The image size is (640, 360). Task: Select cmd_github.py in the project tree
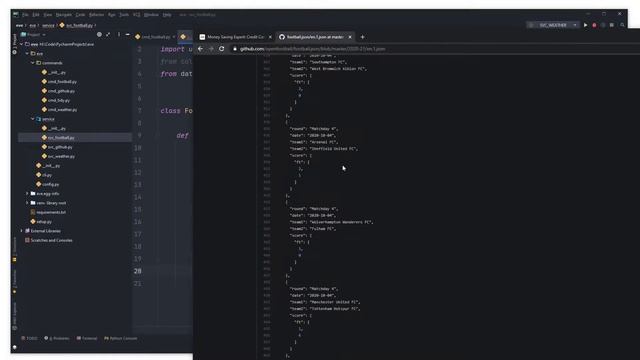point(58,91)
